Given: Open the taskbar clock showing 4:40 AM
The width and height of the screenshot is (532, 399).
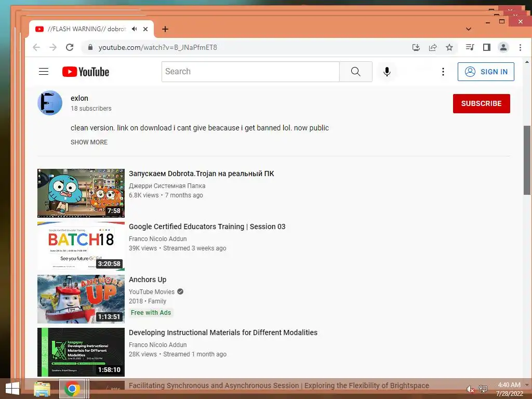Looking at the screenshot, I should 509,389.
